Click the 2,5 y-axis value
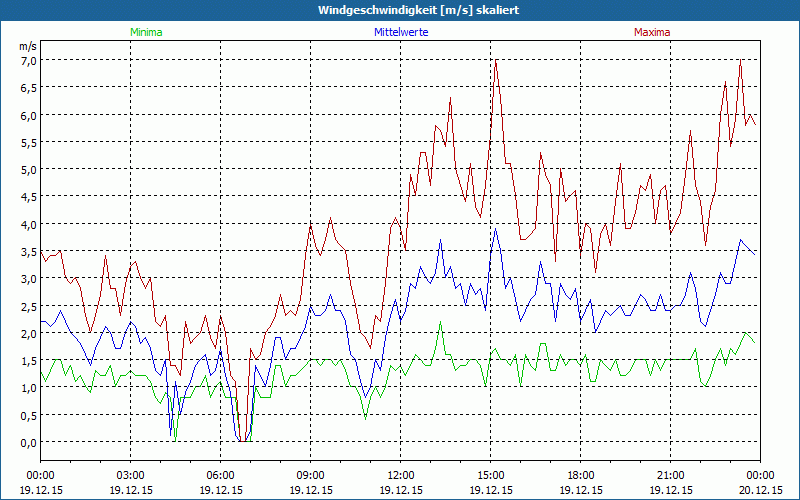800x500 pixels. pos(29,306)
